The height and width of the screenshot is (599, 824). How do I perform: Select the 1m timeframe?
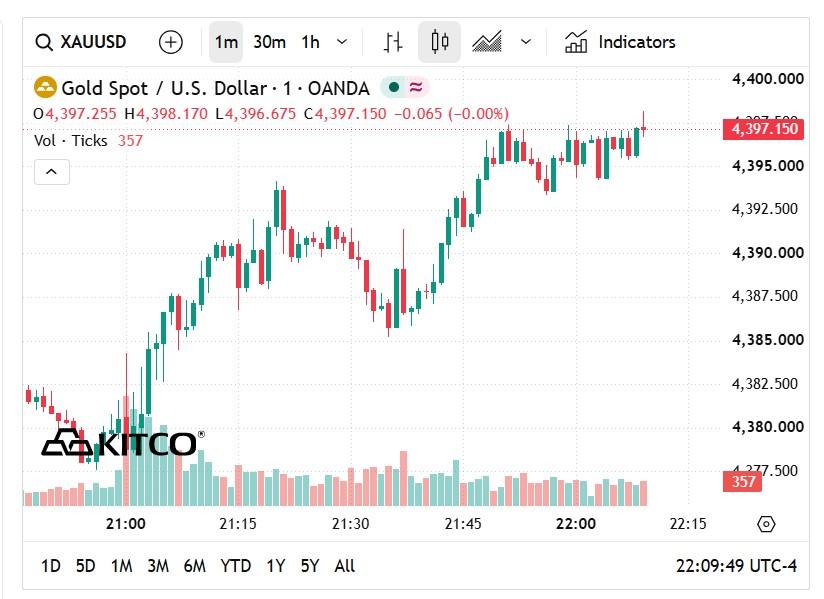(226, 42)
